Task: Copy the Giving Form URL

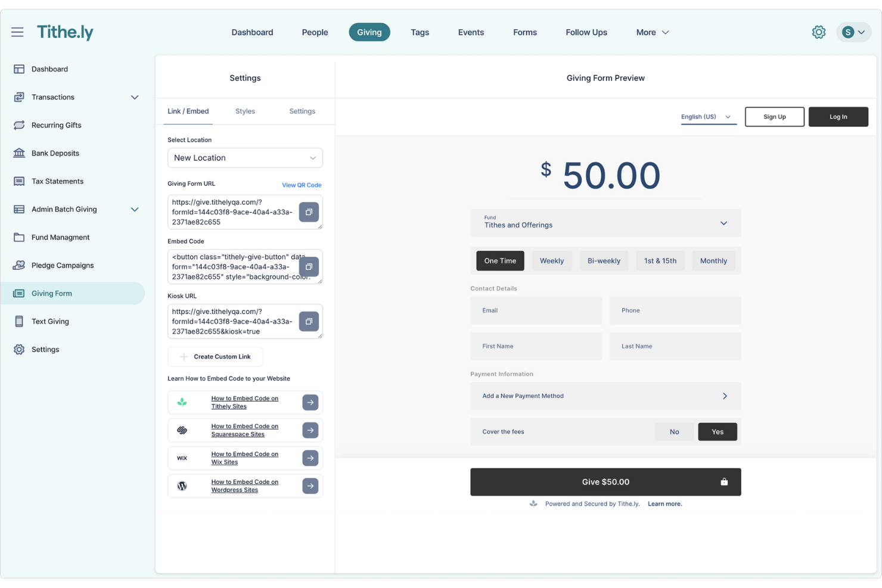Action: click(309, 211)
